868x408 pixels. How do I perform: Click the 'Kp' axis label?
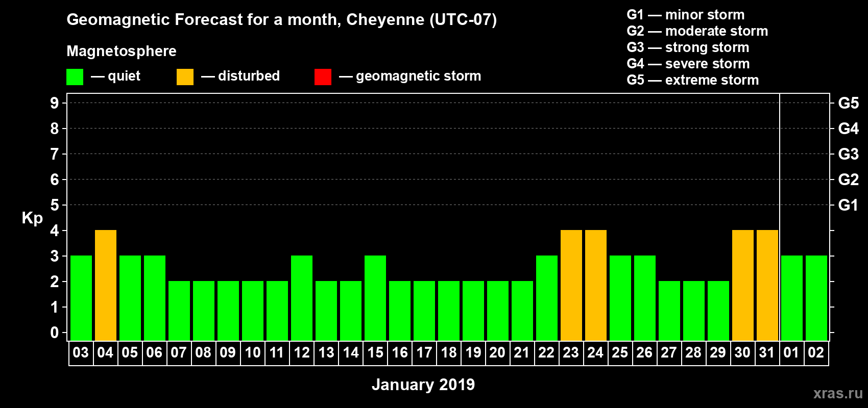pos(32,218)
